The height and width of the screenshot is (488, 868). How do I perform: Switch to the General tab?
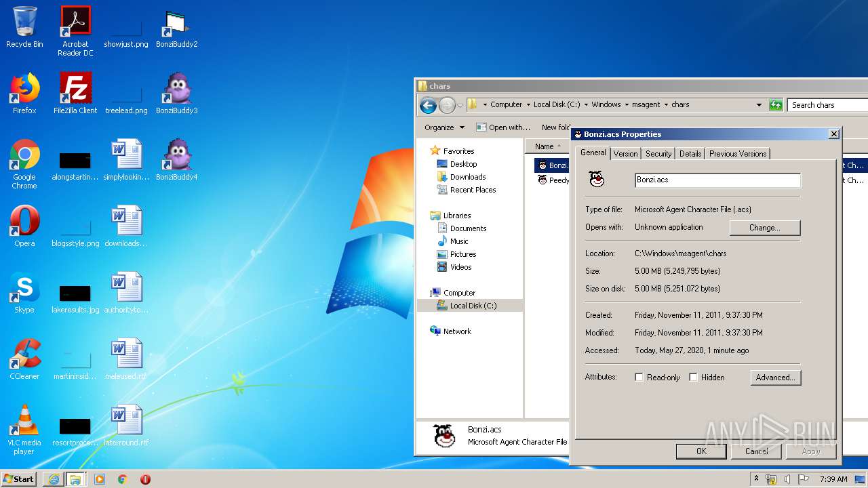pyautogui.click(x=593, y=153)
